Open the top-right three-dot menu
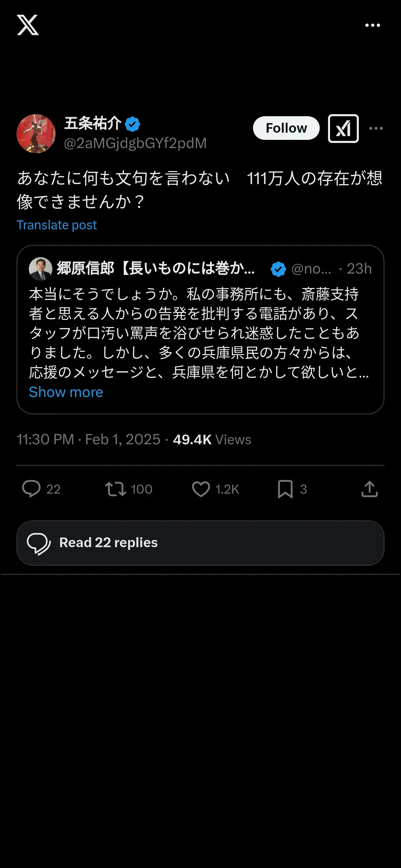Viewport: 401px width, 868px height. 373,25
